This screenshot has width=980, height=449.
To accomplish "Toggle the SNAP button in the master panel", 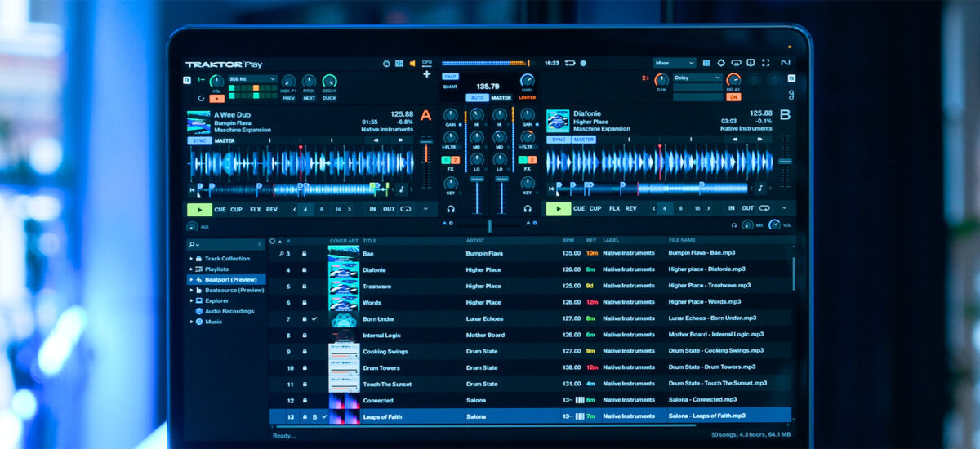I will point(451,76).
